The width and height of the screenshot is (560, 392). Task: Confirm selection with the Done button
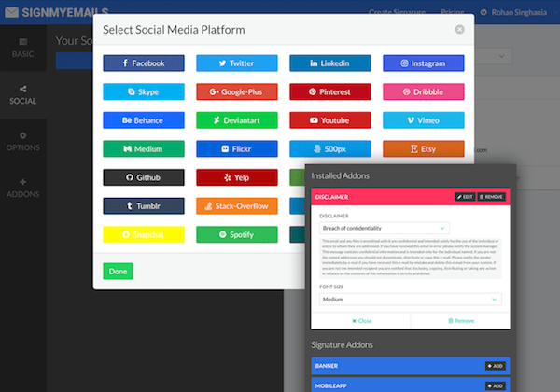pyautogui.click(x=118, y=272)
